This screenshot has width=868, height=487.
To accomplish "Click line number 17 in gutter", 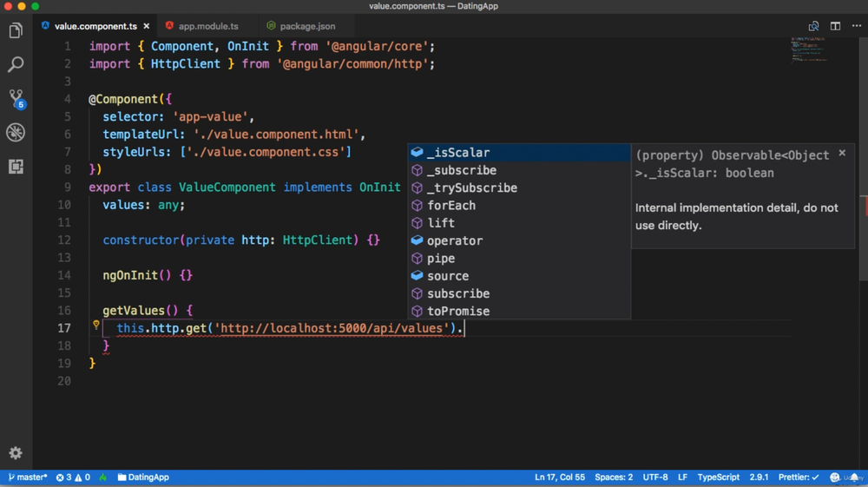I will click(64, 328).
